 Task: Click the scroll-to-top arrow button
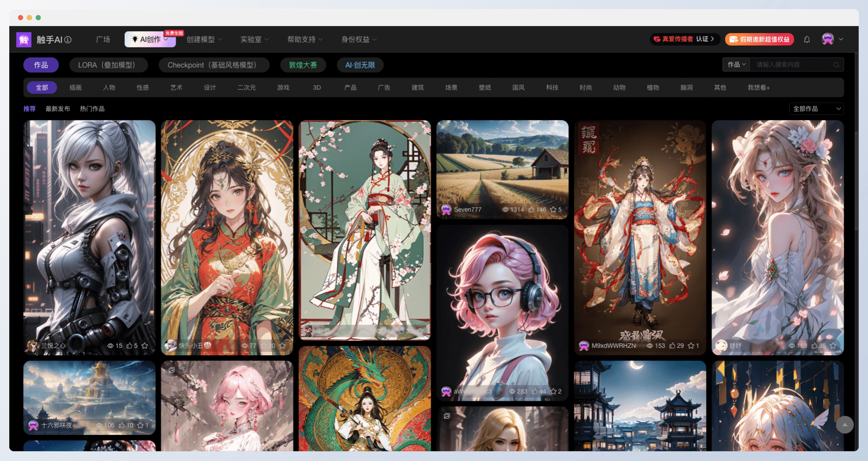pos(845,425)
